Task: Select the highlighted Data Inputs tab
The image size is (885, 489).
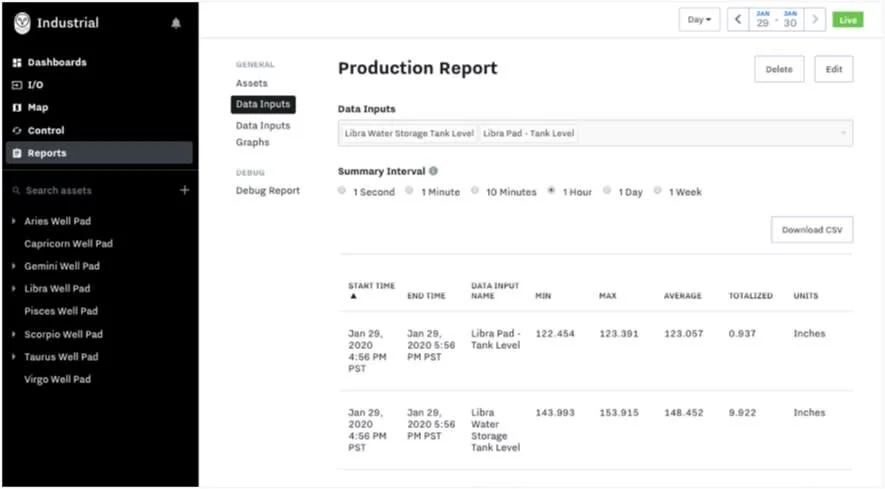Action: click(x=263, y=104)
